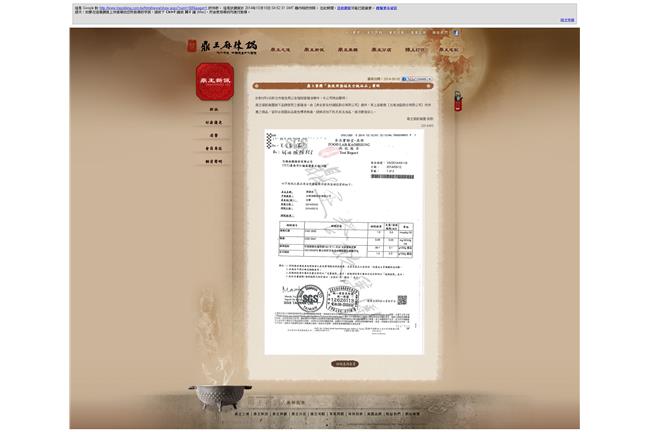Open the fifth main navigation item for online booking

point(415,50)
